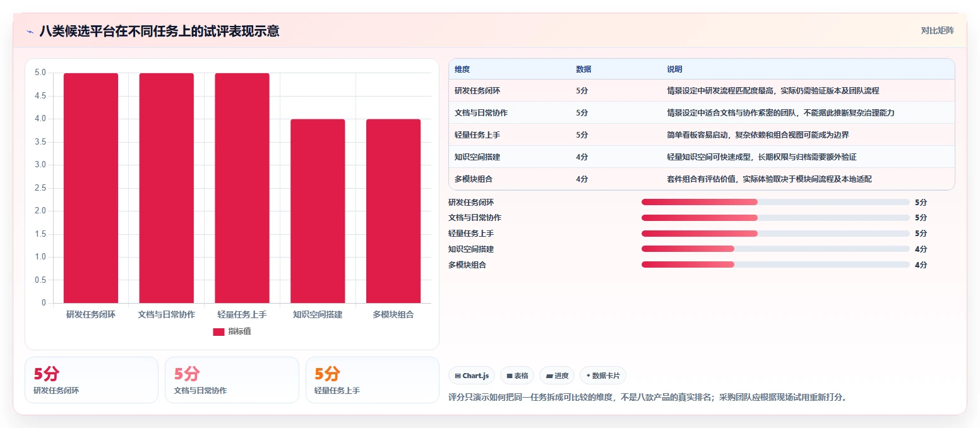The image size is (980, 428).
Task: Click the 指标值 legend label
Action: click(239, 331)
